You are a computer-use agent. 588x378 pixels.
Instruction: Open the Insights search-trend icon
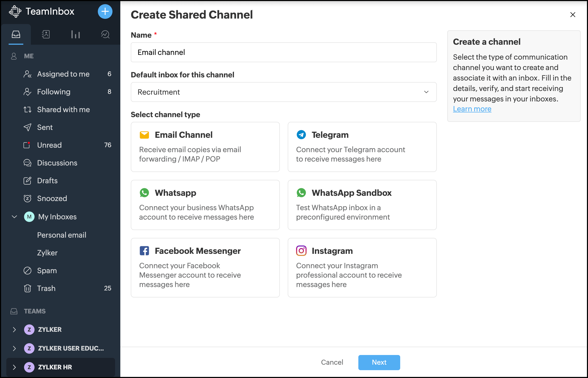105,34
